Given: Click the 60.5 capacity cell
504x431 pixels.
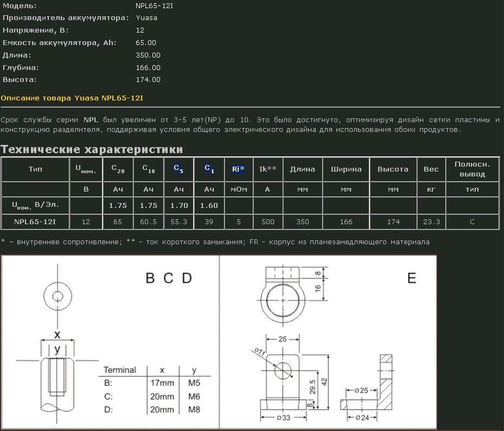Looking at the screenshot, I should [x=149, y=221].
